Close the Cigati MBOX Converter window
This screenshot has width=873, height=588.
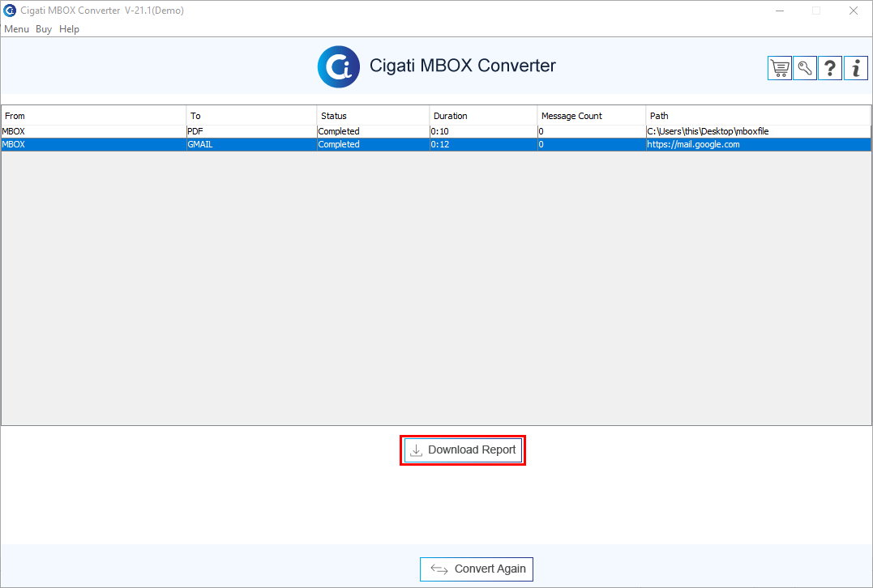pos(853,11)
